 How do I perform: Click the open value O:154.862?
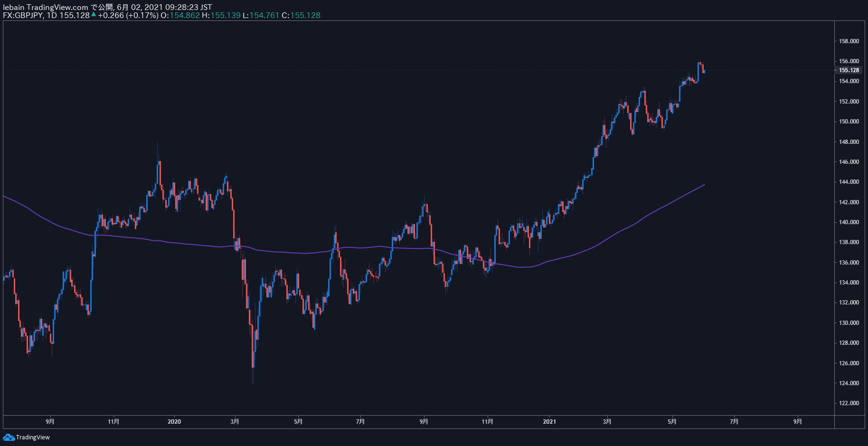coord(180,15)
